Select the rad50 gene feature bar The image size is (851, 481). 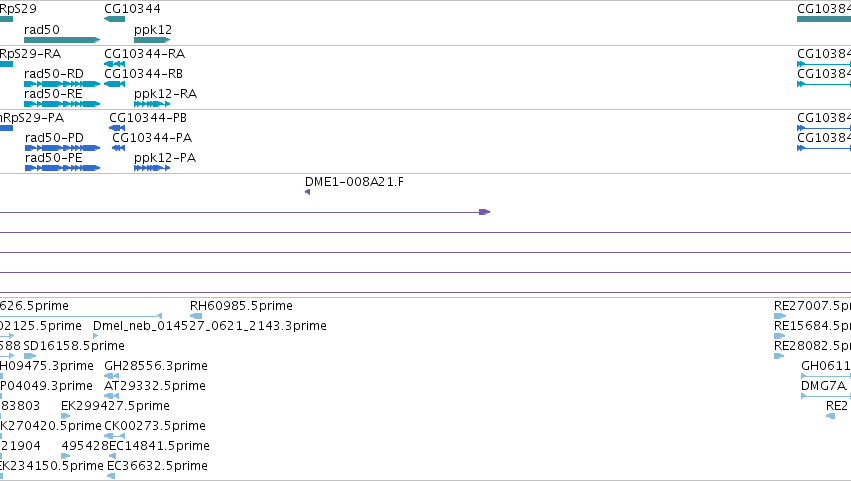coord(62,40)
